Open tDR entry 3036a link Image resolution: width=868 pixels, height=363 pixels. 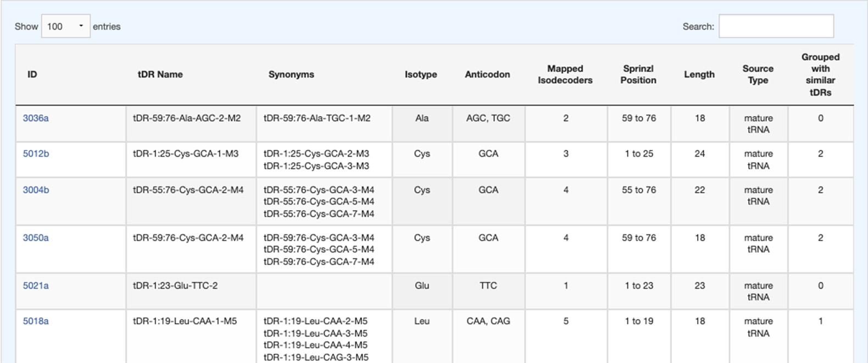click(36, 118)
